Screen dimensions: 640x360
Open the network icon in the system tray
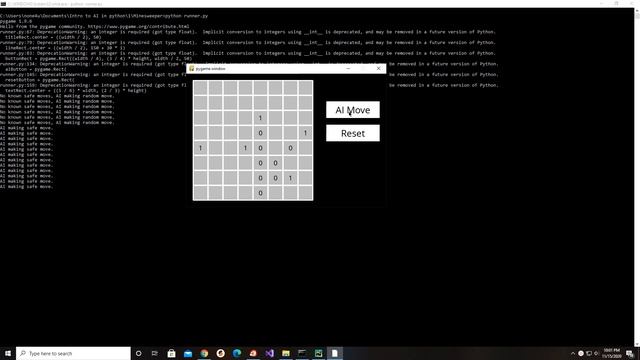click(589, 353)
